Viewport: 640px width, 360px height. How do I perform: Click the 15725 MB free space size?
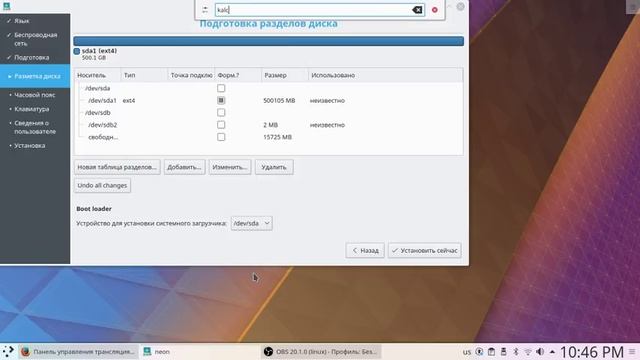278,137
